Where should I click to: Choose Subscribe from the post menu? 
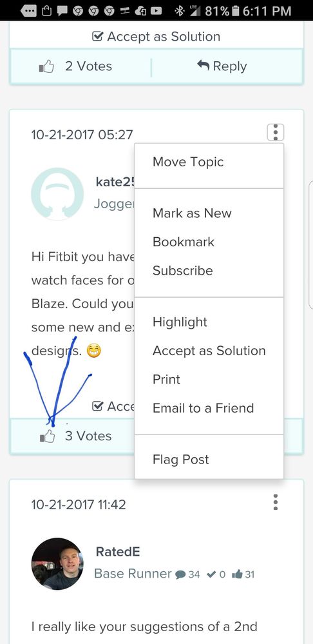pyautogui.click(x=182, y=271)
